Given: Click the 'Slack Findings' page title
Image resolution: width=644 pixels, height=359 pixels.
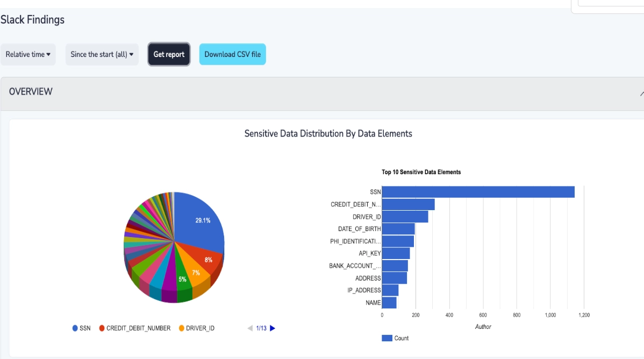Looking at the screenshot, I should [x=32, y=20].
